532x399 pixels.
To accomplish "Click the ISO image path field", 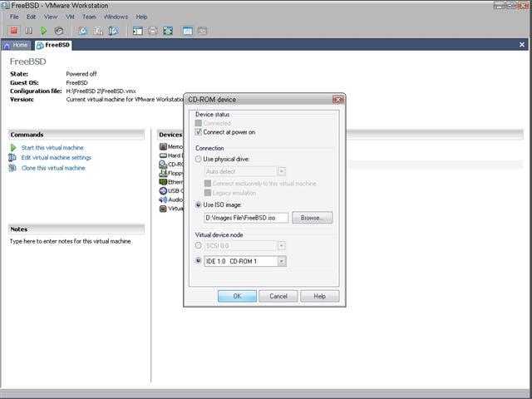I will pos(246,218).
